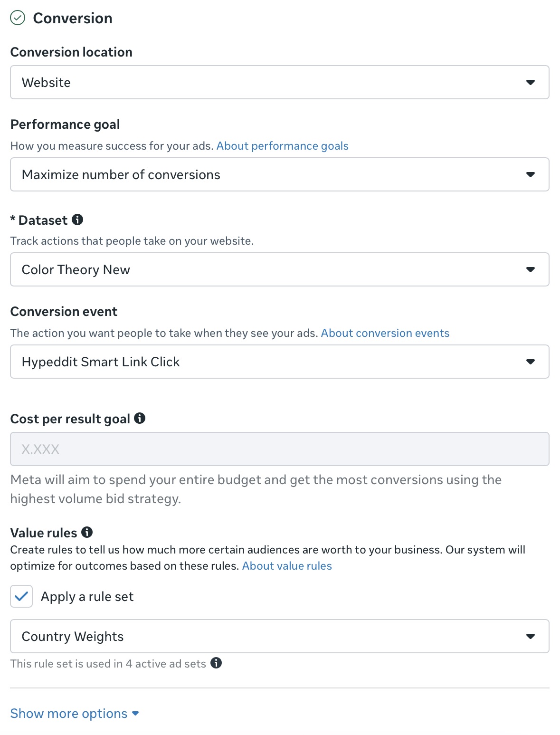
Task: Expand Show more options
Action: pyautogui.click(x=68, y=713)
